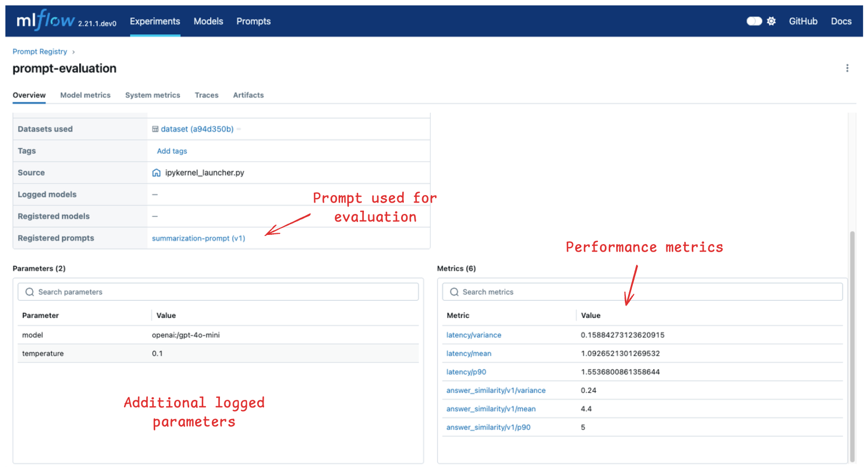Viewport: 868px width, 472px height.
Task: Click the breadcrumb chevron after Prompt Registry
Action: (73, 52)
